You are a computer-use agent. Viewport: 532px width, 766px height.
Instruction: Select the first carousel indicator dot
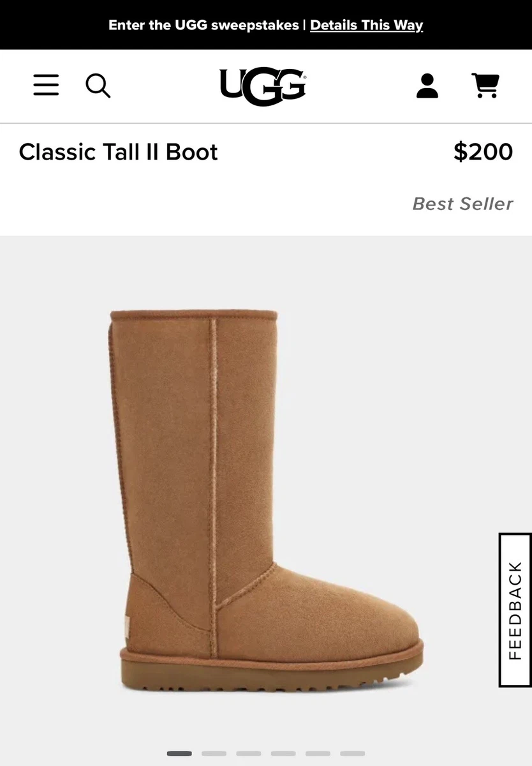[x=179, y=753]
